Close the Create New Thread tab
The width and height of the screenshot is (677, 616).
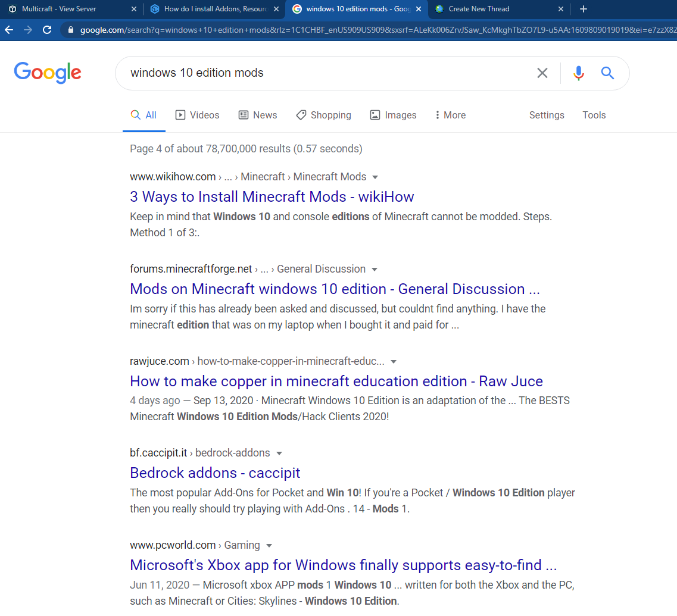coord(561,9)
